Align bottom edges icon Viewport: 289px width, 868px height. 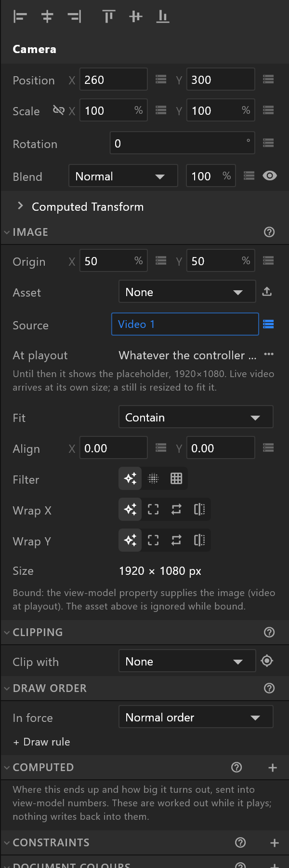[163, 17]
